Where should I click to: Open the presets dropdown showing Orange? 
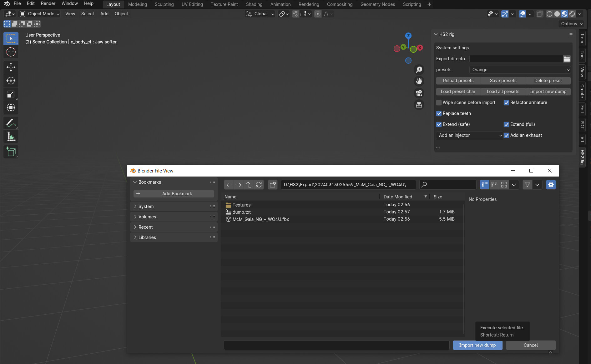(520, 70)
